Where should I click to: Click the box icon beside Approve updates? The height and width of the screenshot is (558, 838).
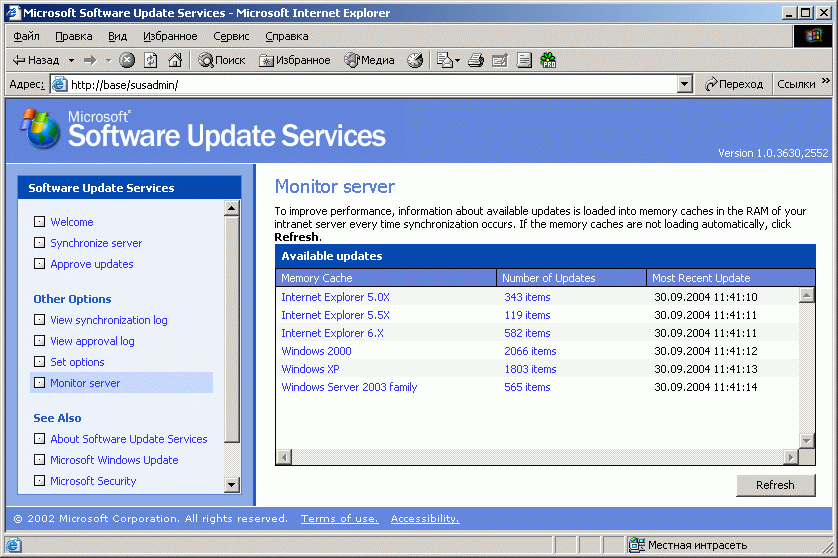[x=39, y=264]
